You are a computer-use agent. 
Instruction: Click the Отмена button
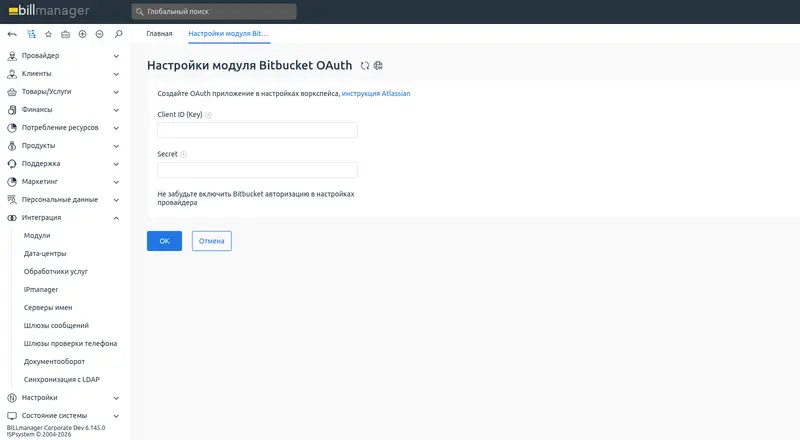point(212,241)
